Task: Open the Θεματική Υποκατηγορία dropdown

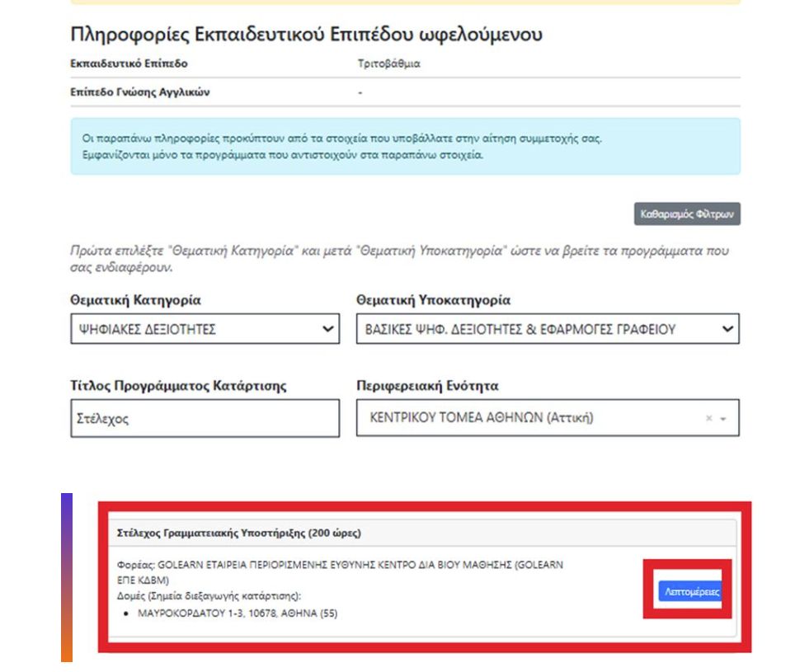Action: [x=548, y=328]
